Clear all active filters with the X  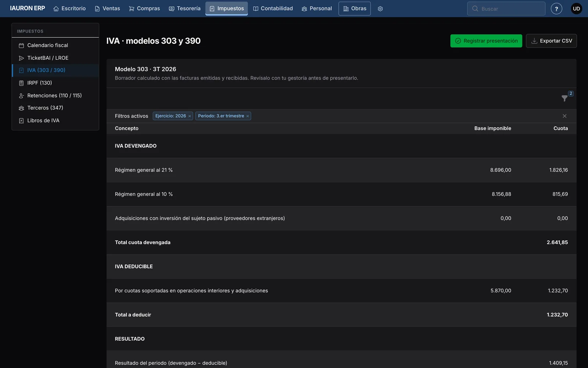[564, 116]
